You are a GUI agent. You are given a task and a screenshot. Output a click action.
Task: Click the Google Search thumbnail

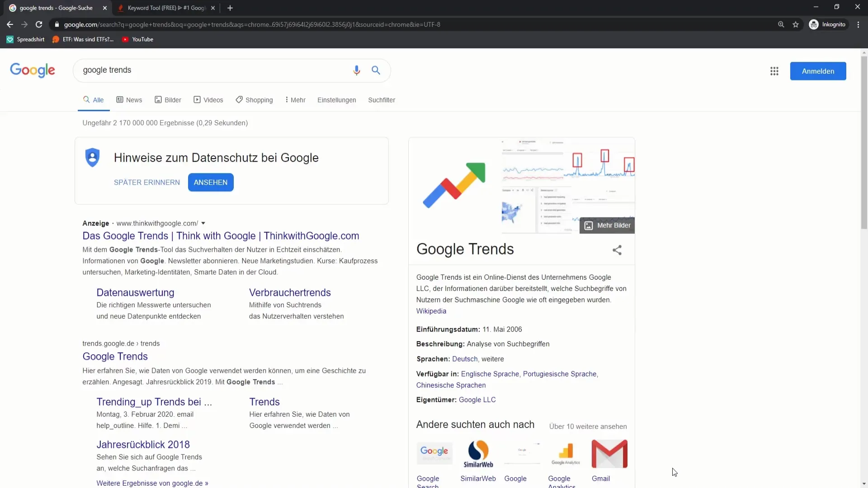pyautogui.click(x=434, y=453)
